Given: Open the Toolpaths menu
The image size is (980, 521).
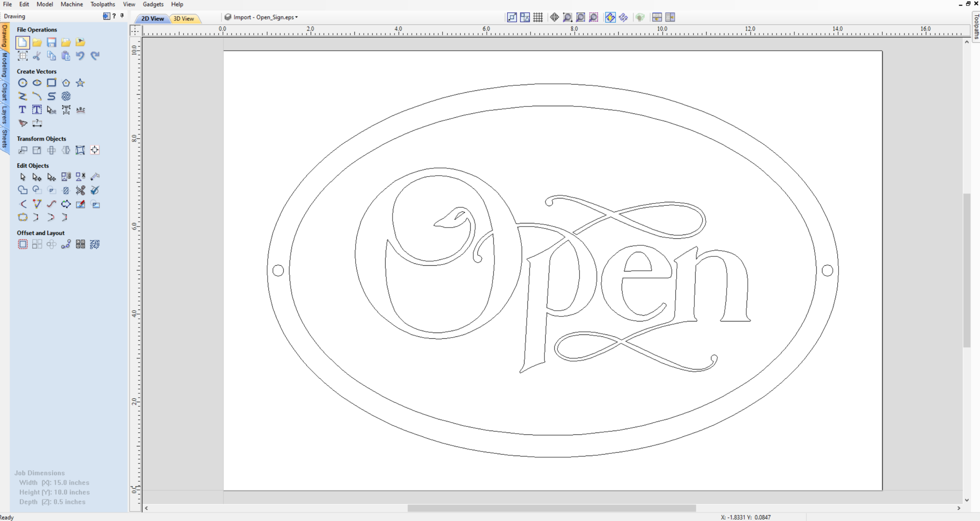Looking at the screenshot, I should [102, 4].
